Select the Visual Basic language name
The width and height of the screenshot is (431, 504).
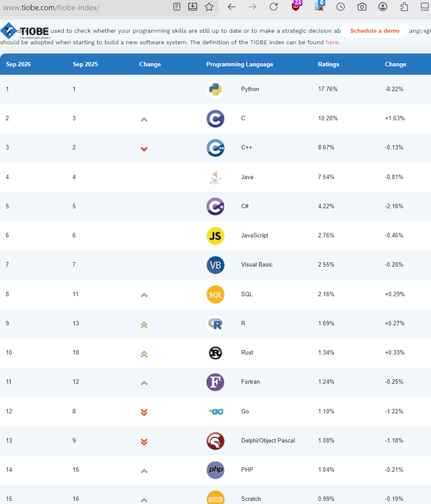[x=257, y=264]
